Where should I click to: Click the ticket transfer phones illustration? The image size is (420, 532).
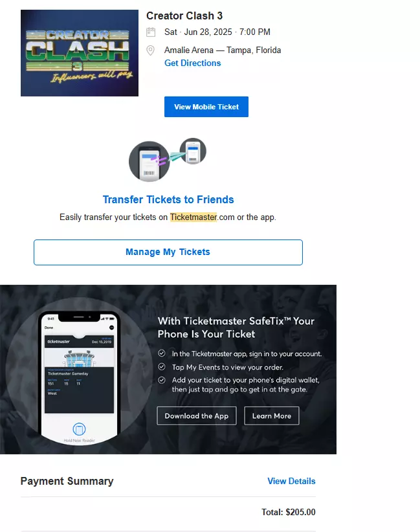click(168, 159)
